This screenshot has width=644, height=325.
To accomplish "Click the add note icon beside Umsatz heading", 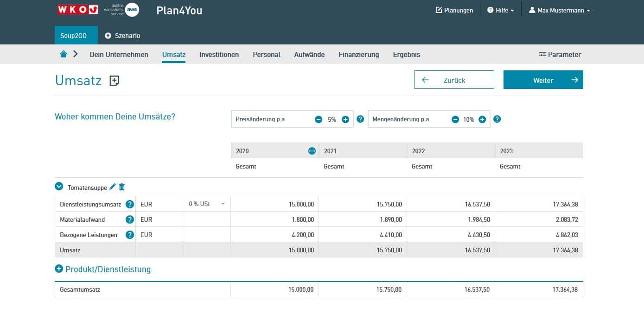I will click(x=114, y=81).
